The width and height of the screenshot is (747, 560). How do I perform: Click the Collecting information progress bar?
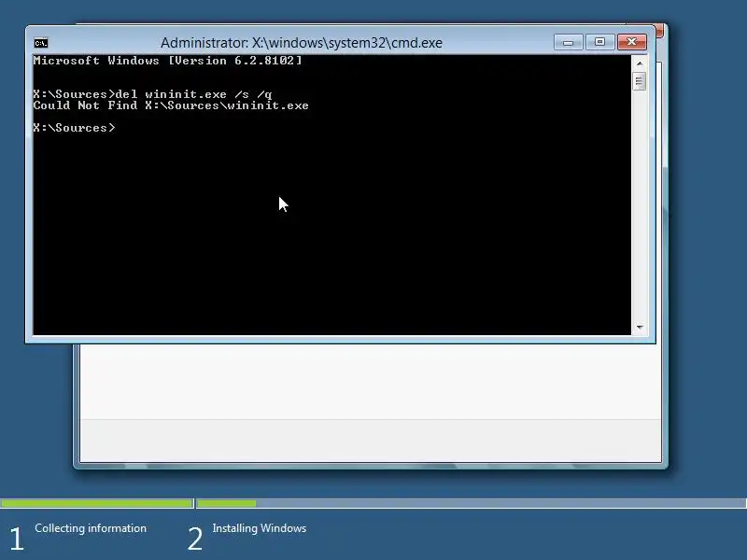point(97,503)
